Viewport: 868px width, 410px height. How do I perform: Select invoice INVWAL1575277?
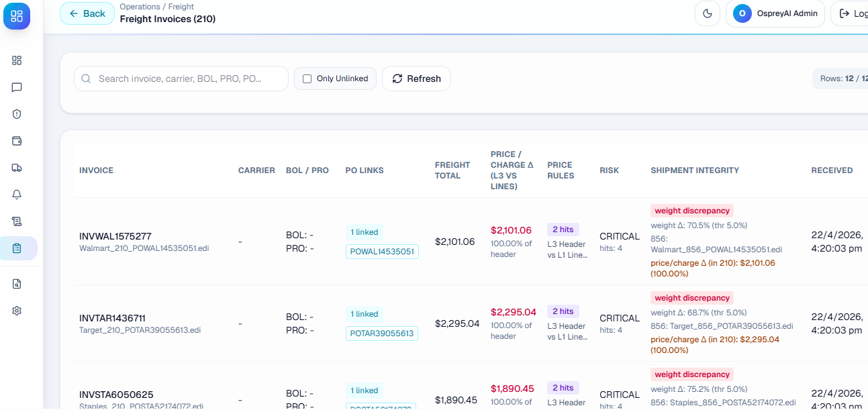pyautogui.click(x=115, y=236)
